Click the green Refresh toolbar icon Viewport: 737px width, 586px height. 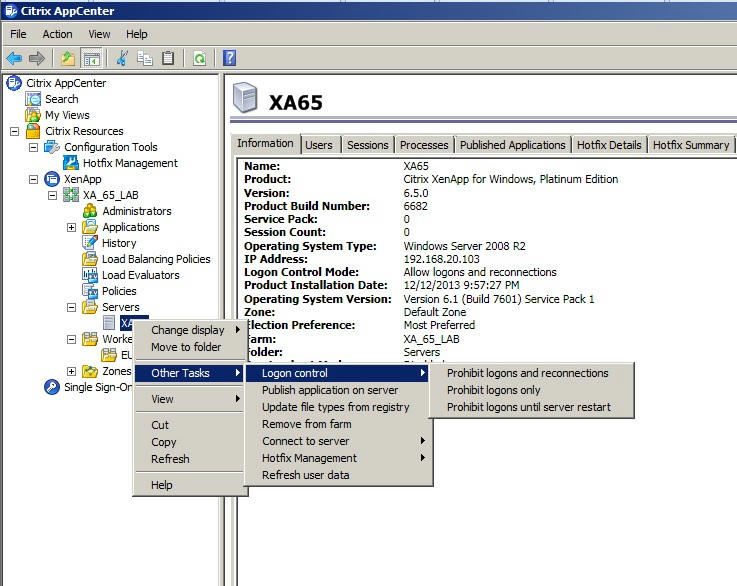coord(200,58)
